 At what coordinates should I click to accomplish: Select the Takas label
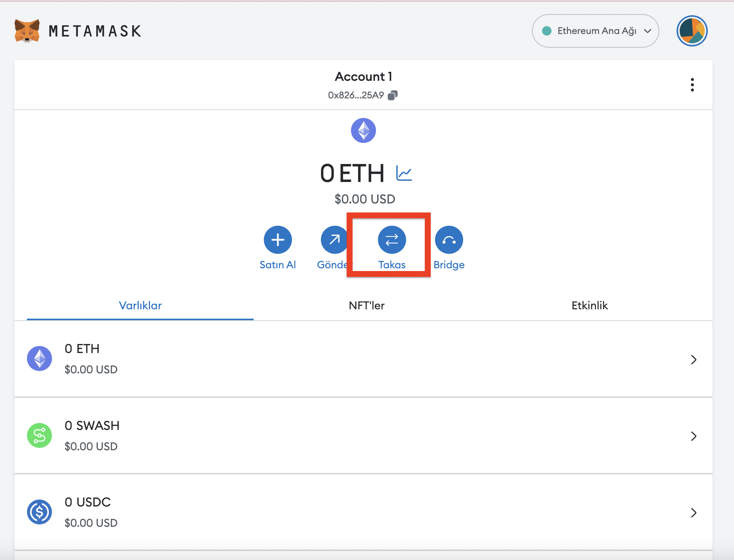coord(392,265)
